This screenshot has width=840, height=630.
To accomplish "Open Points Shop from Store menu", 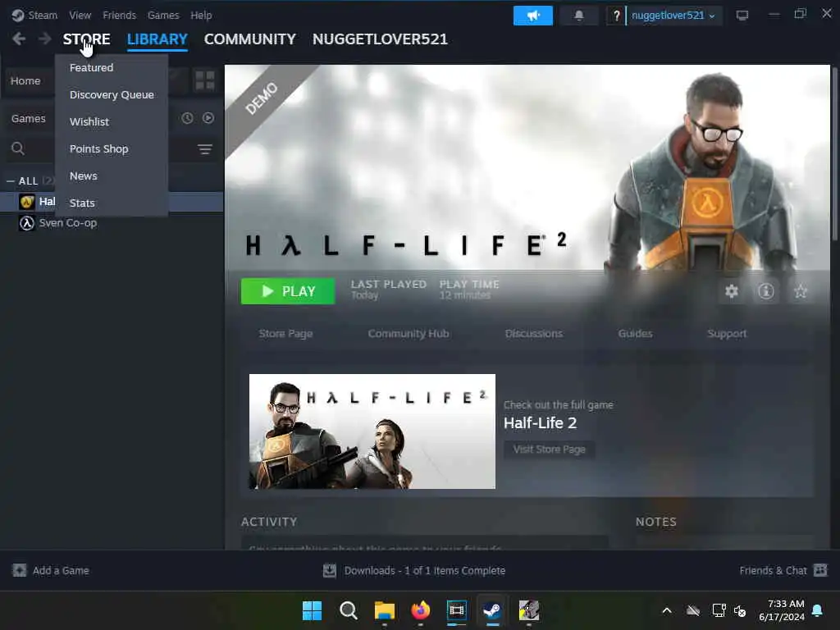I will [98, 149].
